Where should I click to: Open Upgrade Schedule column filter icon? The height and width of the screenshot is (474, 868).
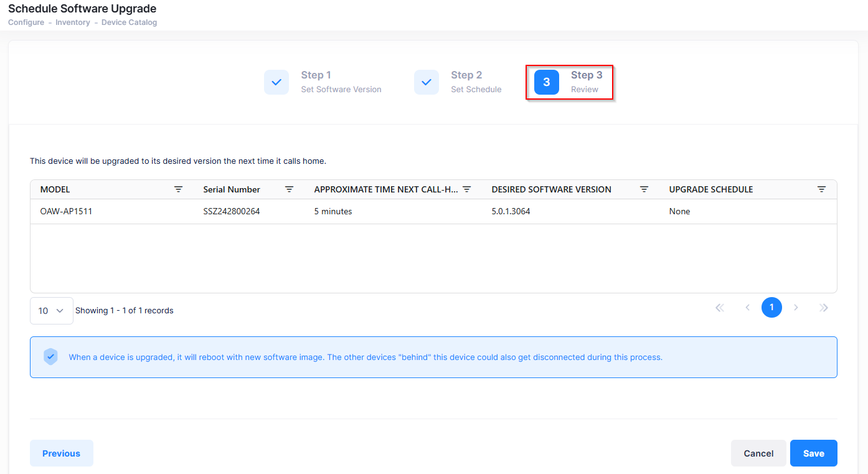pyautogui.click(x=821, y=189)
